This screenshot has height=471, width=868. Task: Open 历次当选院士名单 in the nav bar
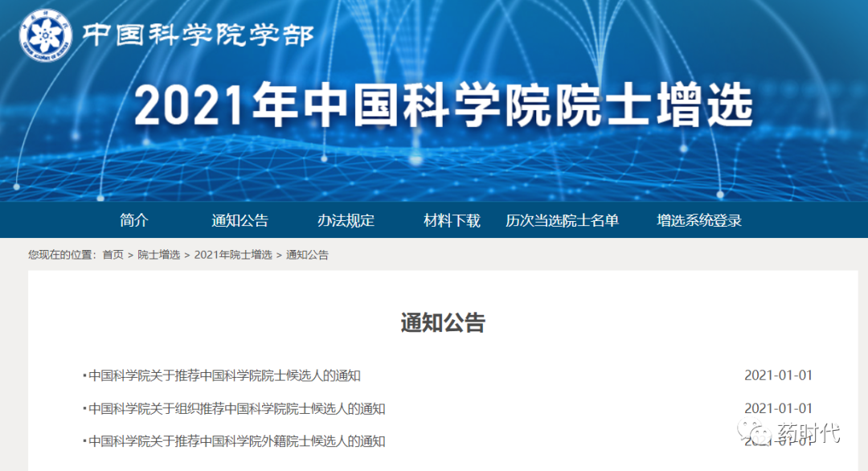click(562, 220)
